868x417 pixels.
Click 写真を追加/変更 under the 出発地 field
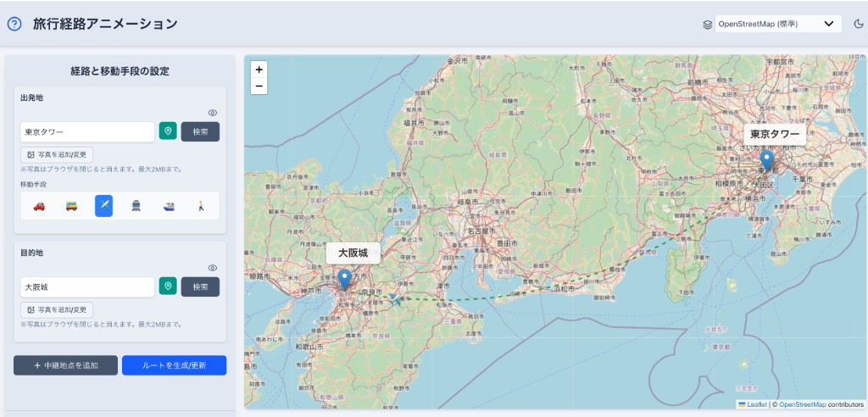tap(57, 155)
